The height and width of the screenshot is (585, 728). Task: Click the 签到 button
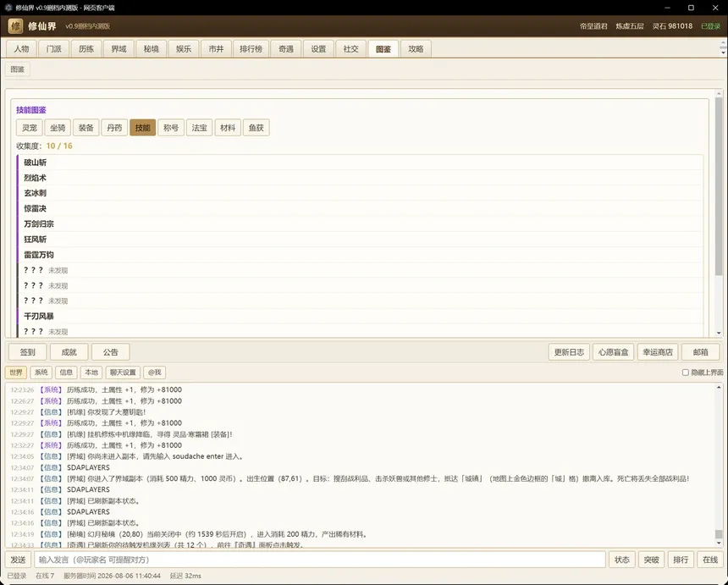[27, 352]
